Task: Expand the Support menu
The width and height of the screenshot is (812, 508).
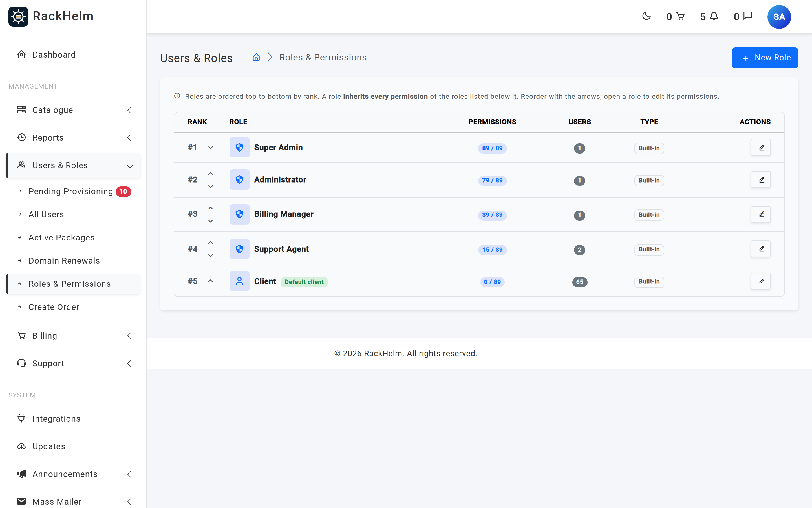Action: coord(73,364)
